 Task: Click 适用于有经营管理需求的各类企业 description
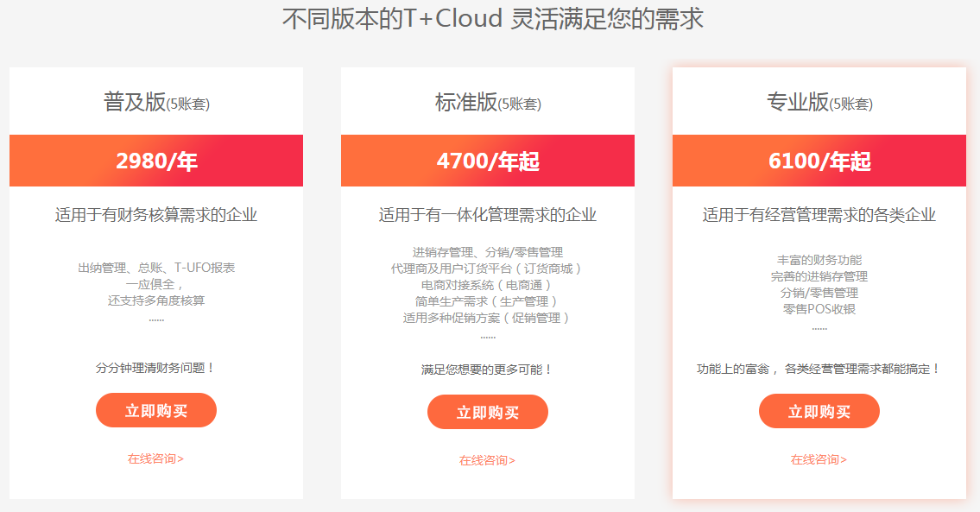819,215
